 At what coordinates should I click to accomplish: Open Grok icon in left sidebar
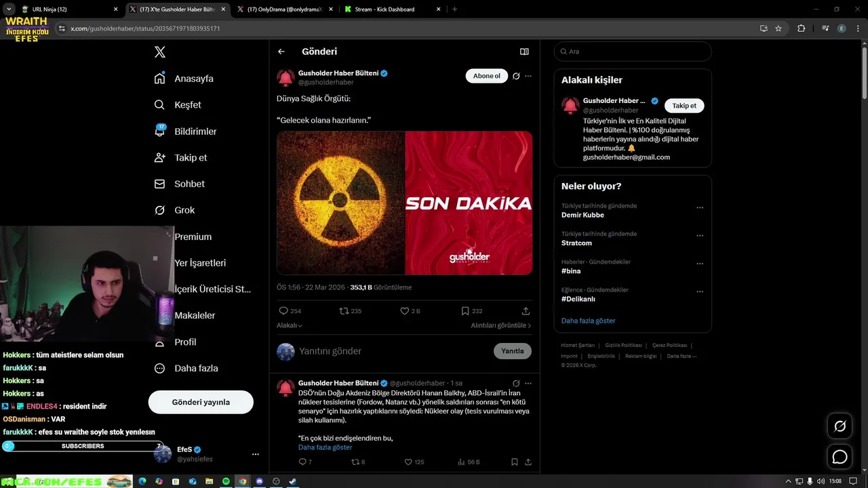[160, 210]
